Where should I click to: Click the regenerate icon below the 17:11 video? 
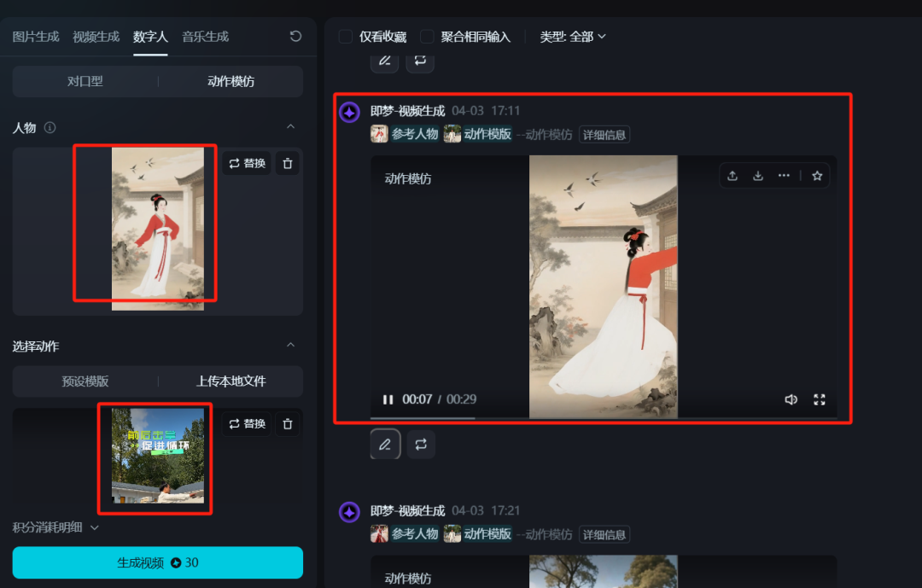click(x=420, y=444)
